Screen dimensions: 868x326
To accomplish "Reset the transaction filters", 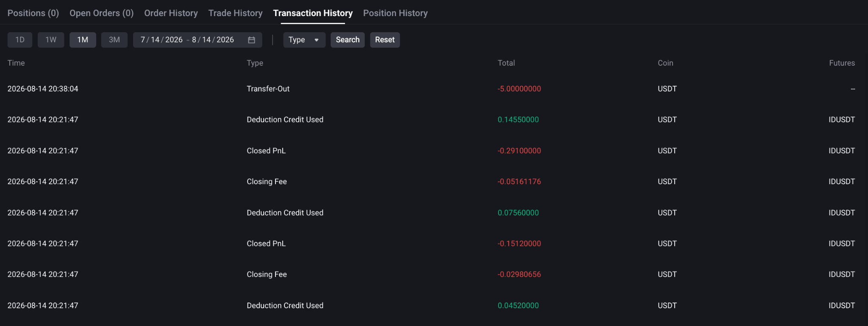I will [x=385, y=40].
